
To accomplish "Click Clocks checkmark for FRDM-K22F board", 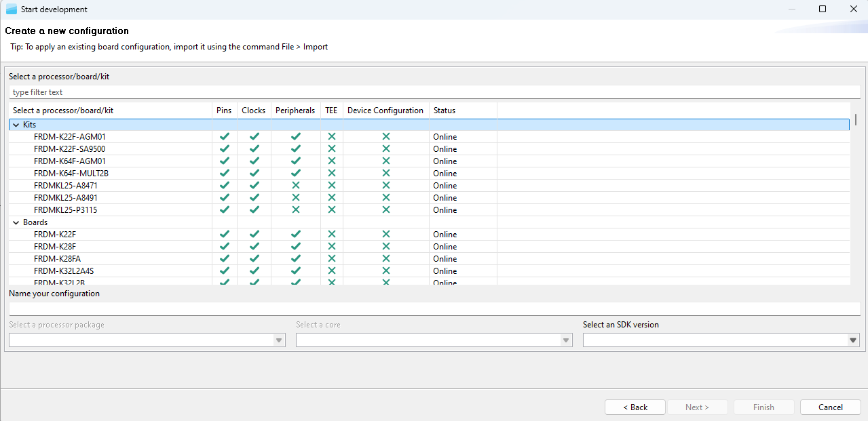I will (x=254, y=234).
